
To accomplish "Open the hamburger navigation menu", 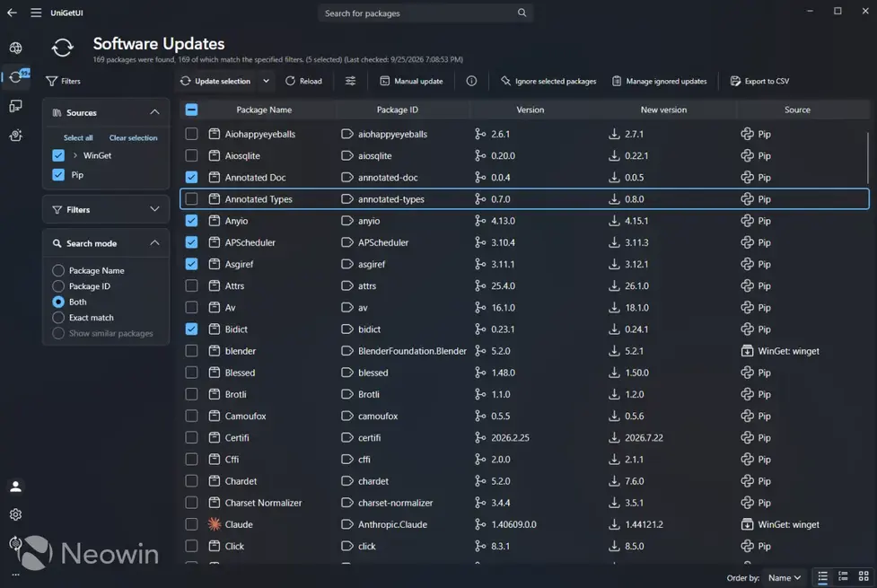I will click(36, 13).
